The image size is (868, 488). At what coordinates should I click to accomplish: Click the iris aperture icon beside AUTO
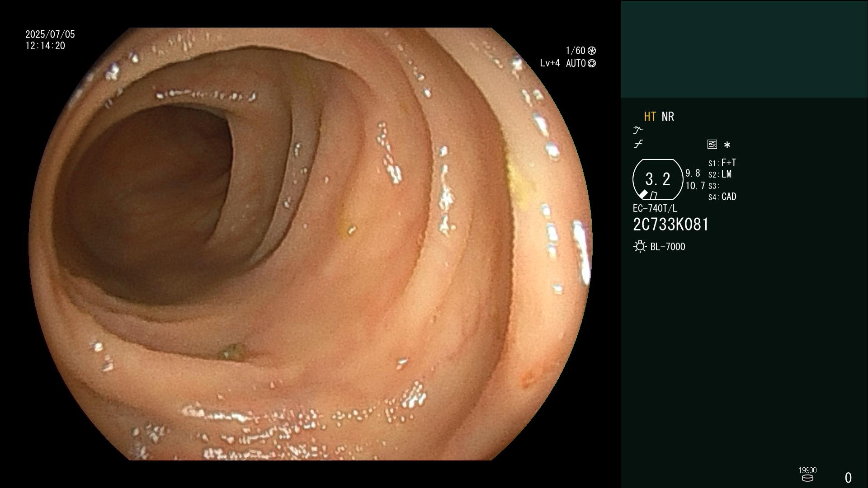point(592,63)
